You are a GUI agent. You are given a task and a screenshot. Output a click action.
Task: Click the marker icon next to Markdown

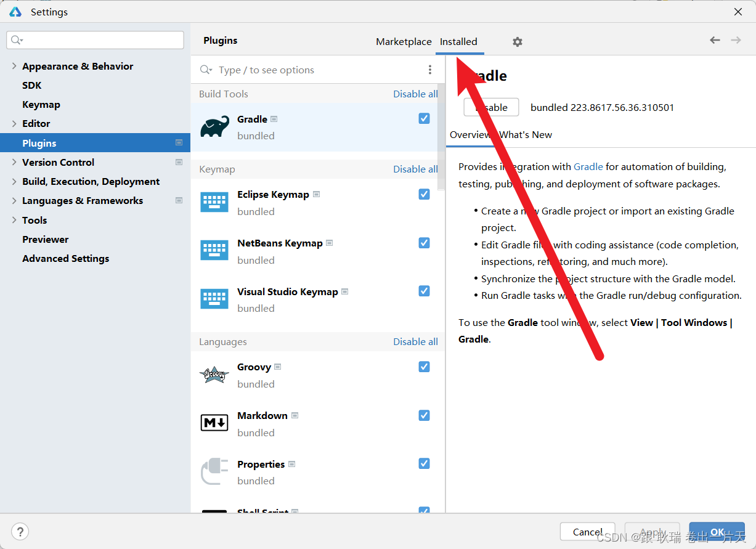click(x=295, y=415)
